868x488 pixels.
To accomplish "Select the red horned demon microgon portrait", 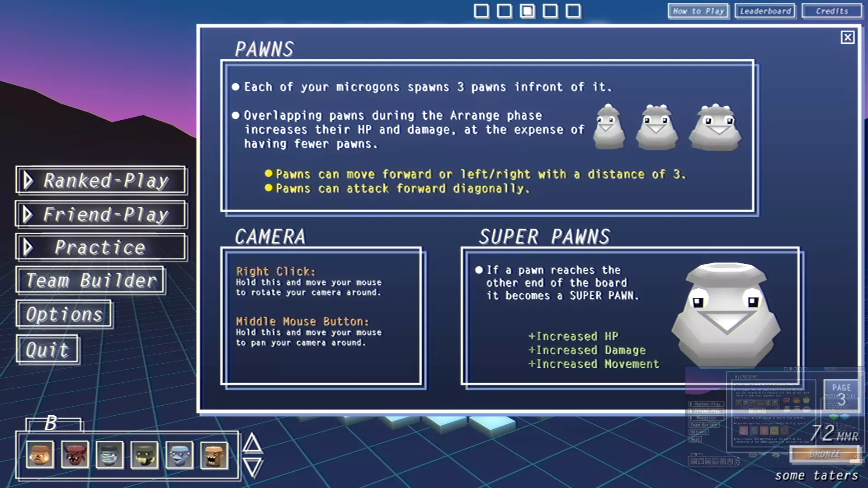I will [x=75, y=455].
